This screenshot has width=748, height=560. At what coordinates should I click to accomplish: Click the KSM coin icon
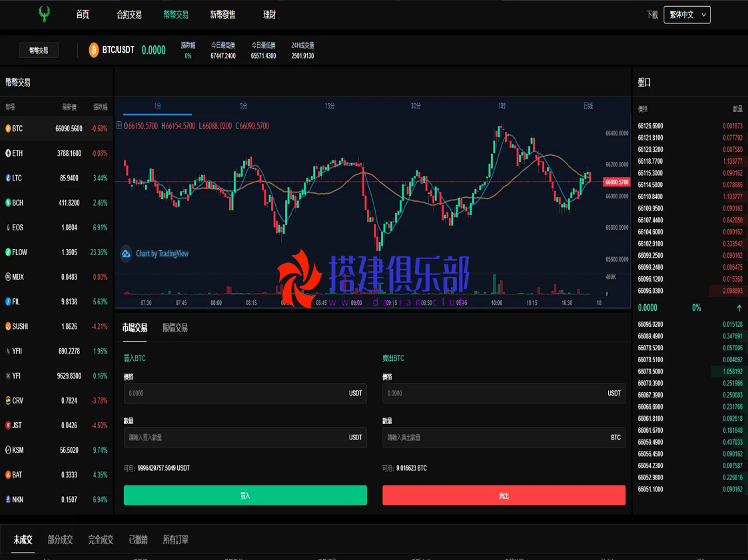pos(8,450)
